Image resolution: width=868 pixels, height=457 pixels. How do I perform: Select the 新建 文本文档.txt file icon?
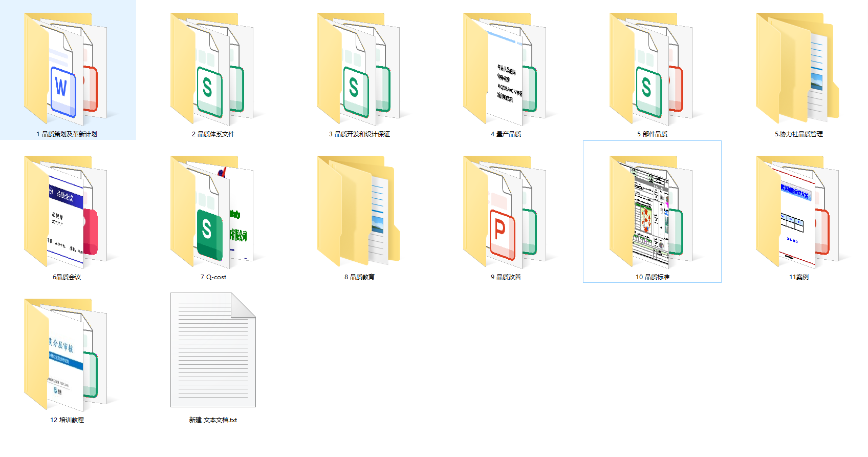213,350
